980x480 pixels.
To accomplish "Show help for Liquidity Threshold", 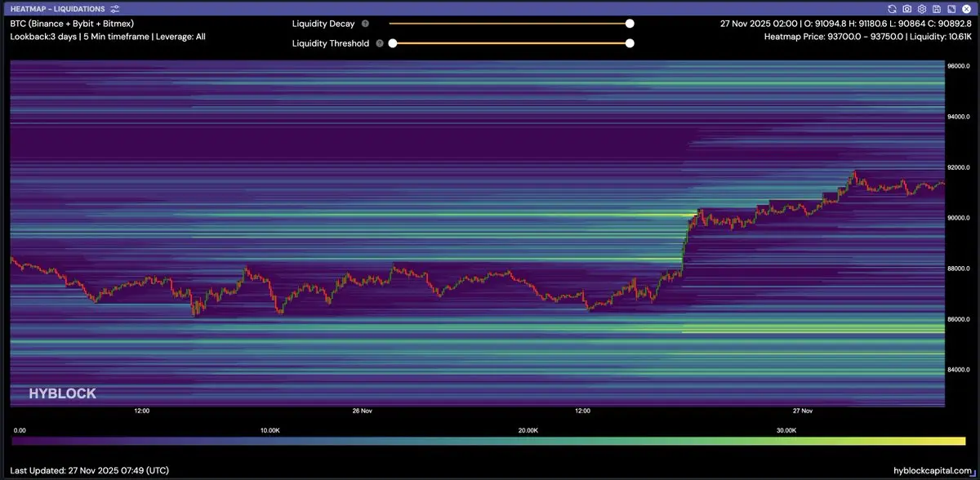I will tap(380, 43).
